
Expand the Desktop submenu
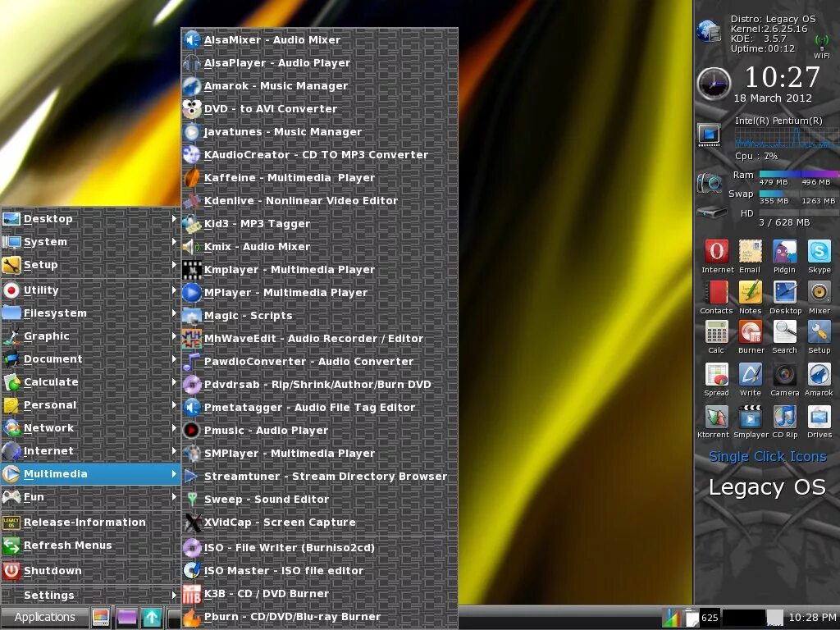(90, 218)
